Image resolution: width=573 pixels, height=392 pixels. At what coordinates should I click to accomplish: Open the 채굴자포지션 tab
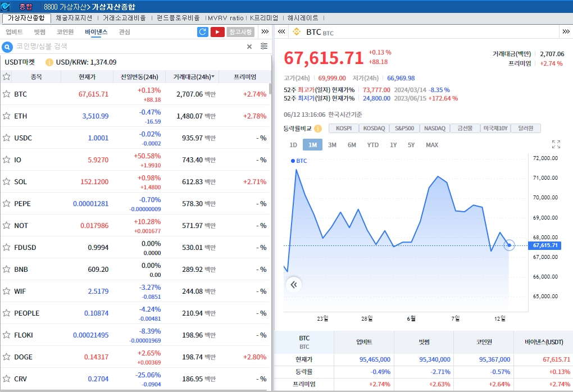point(74,18)
